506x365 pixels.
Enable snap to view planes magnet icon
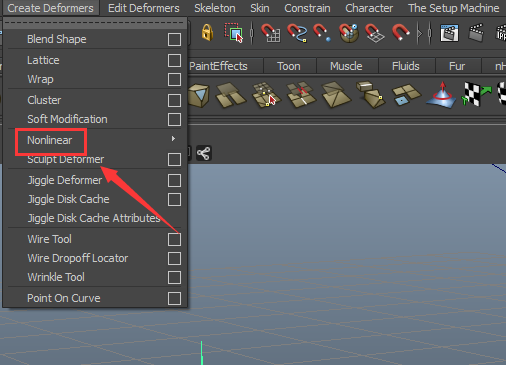375,33
